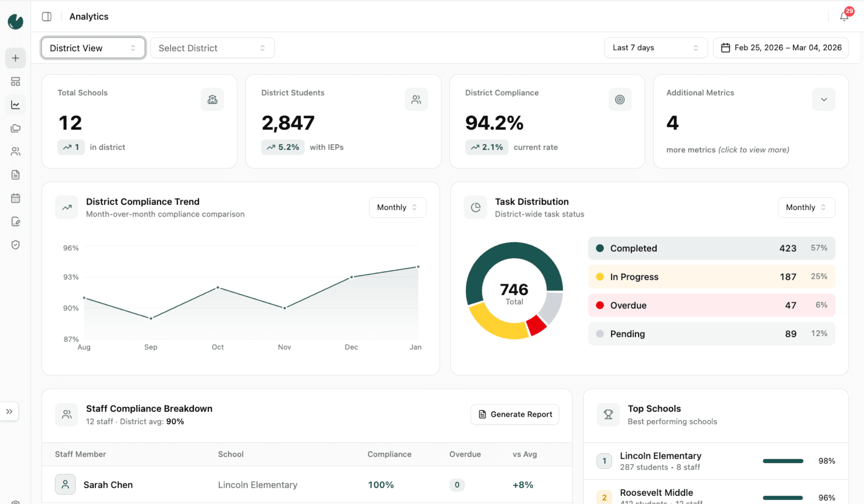Open the Documents icon in the sidebar
The image size is (864, 504).
15,175
